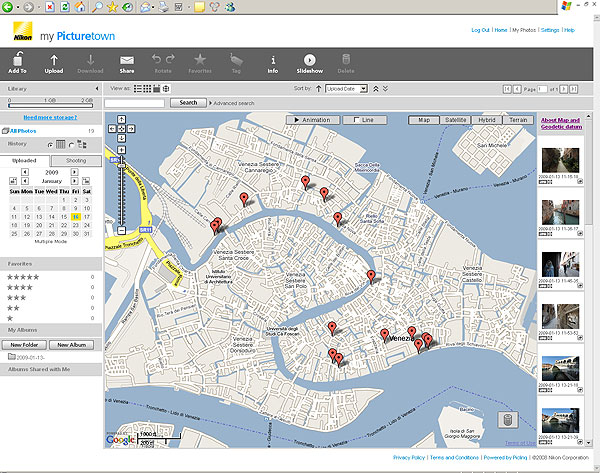
Task: Expand all with double down chevron
Action: [x=385, y=89]
